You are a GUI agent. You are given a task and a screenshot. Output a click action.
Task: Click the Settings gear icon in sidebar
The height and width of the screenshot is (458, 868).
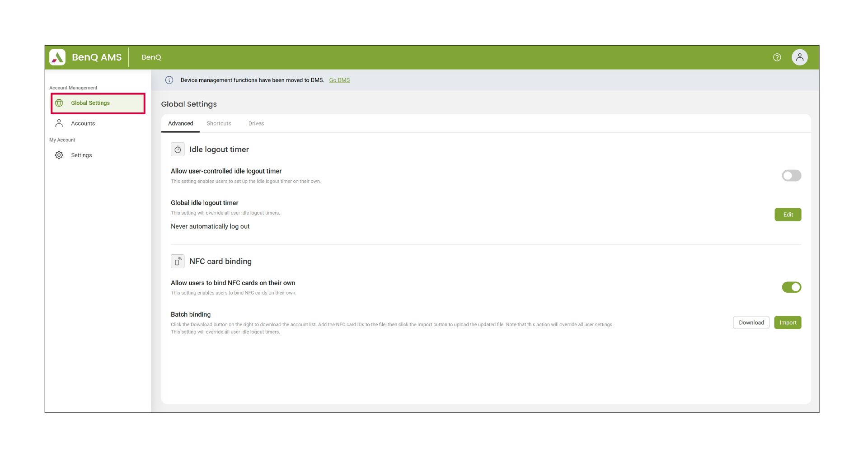click(59, 155)
